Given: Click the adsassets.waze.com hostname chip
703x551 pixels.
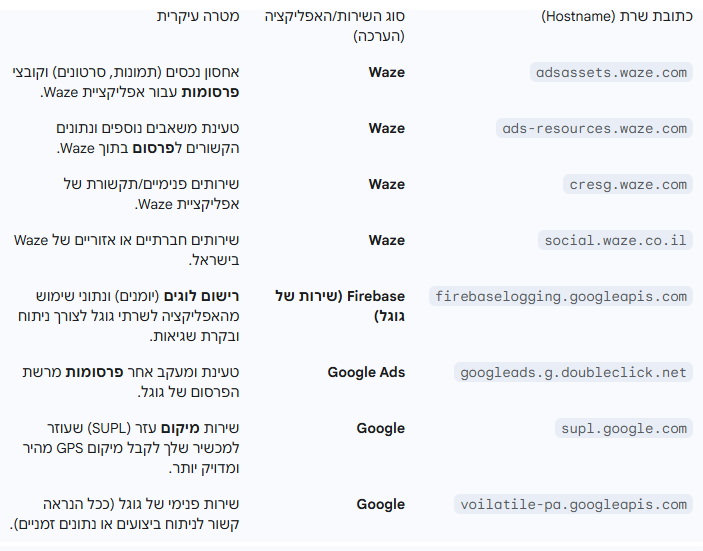Looking at the screenshot, I should 611,72.
